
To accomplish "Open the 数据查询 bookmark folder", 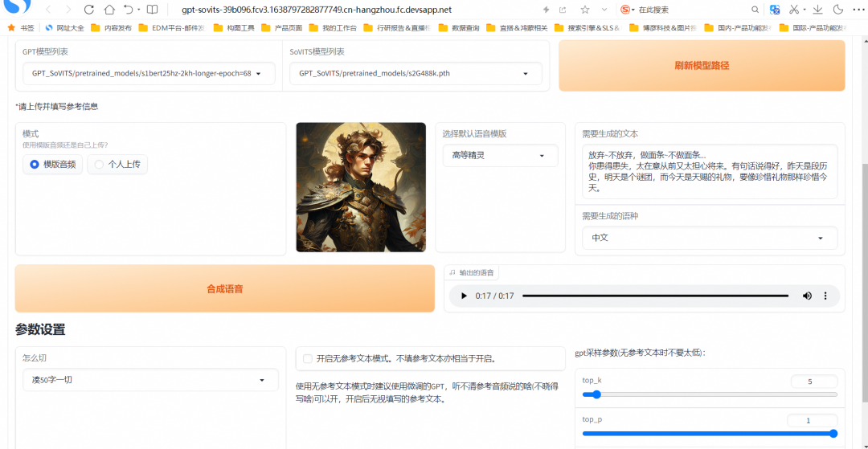I will point(458,27).
